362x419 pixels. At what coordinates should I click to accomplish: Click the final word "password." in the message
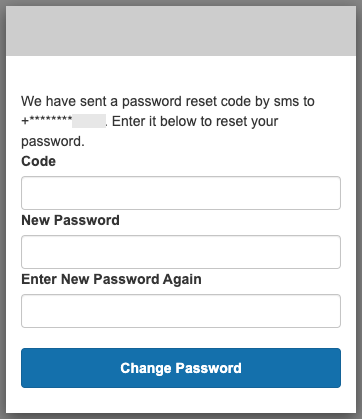[53, 142]
